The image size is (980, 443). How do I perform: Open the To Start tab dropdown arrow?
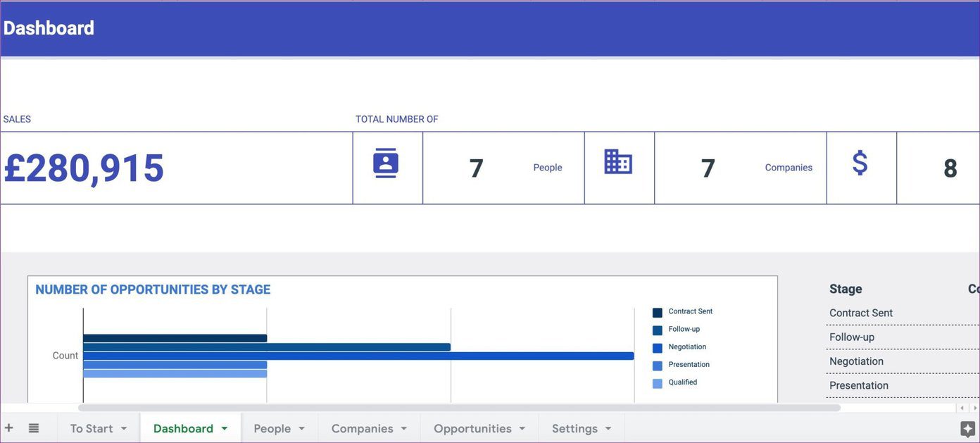tap(124, 428)
